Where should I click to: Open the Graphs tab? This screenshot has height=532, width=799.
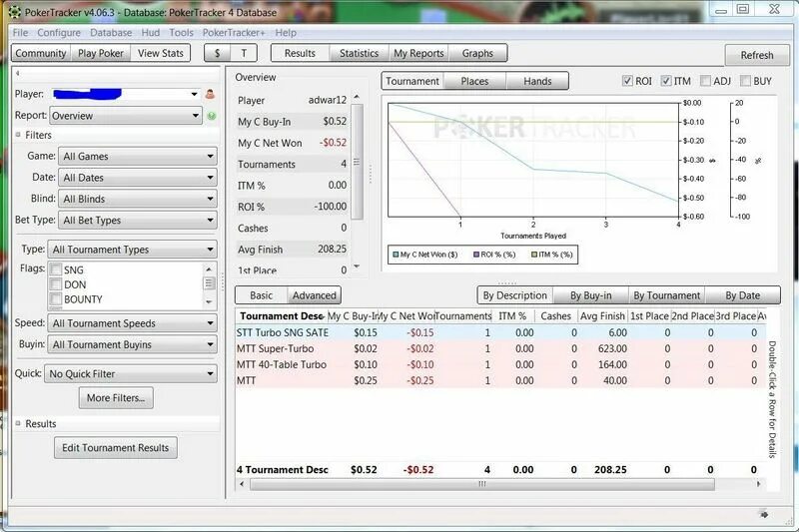[x=477, y=53]
